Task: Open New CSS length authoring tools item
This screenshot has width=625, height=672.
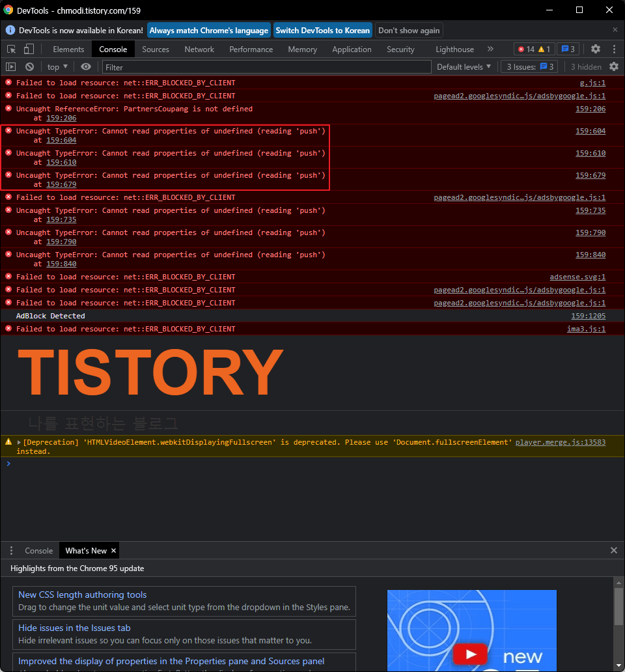Action: 184,601
